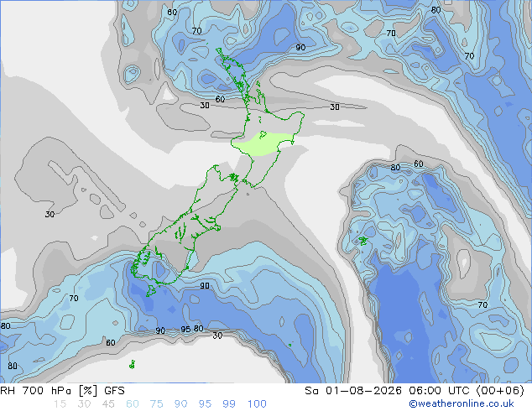
Task: Select the 60 value in the legend
Action: pyautogui.click(x=133, y=404)
